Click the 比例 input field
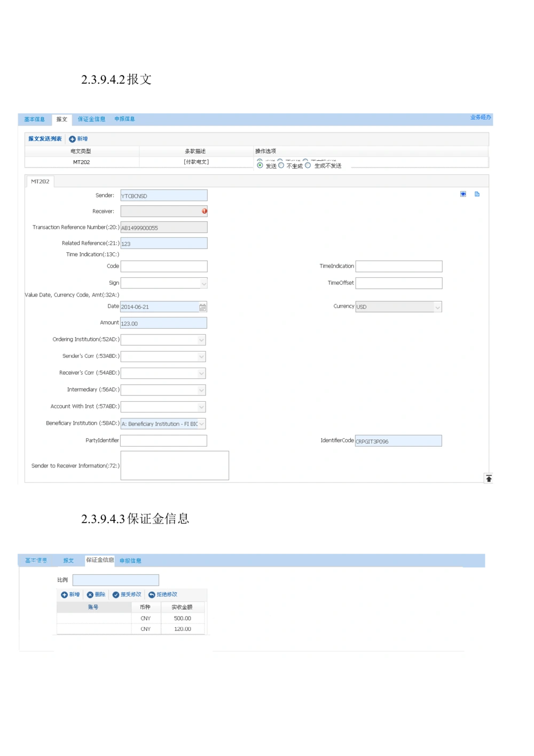The height and width of the screenshot is (756, 534). pos(115,580)
